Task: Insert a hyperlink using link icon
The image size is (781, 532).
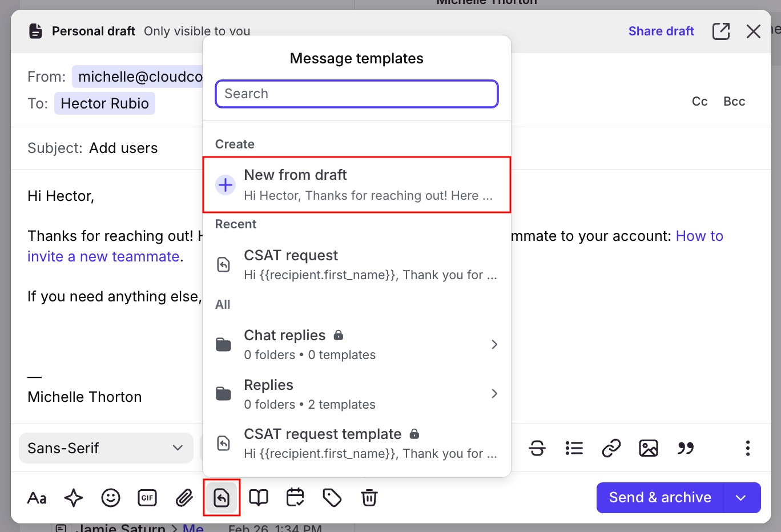Action: tap(611, 448)
